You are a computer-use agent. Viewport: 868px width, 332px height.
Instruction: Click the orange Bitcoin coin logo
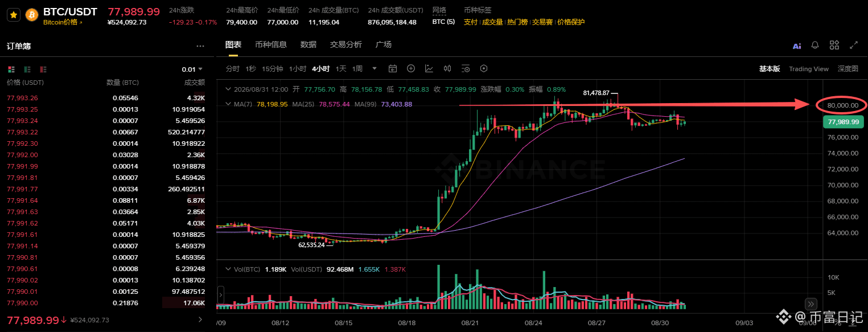[31, 15]
